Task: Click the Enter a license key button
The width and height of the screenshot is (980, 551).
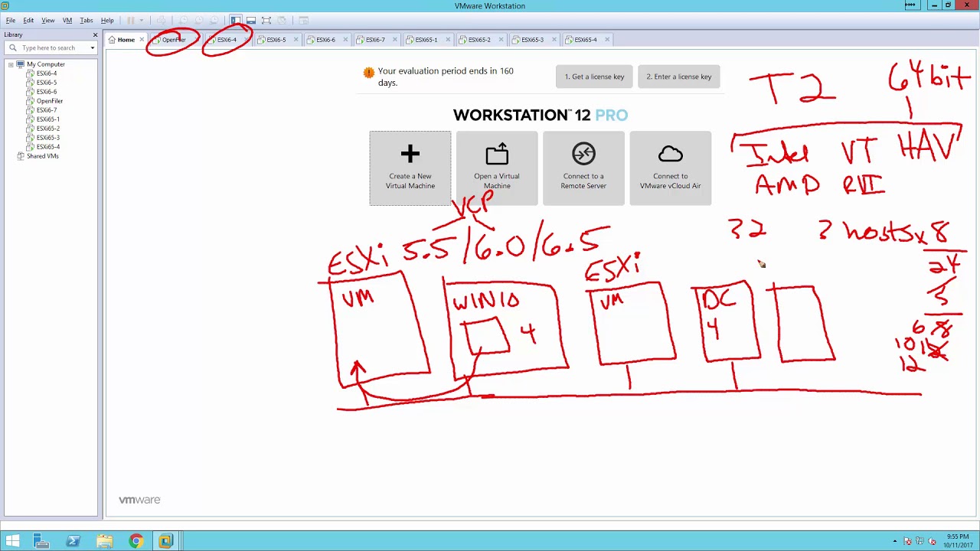Action: point(678,77)
